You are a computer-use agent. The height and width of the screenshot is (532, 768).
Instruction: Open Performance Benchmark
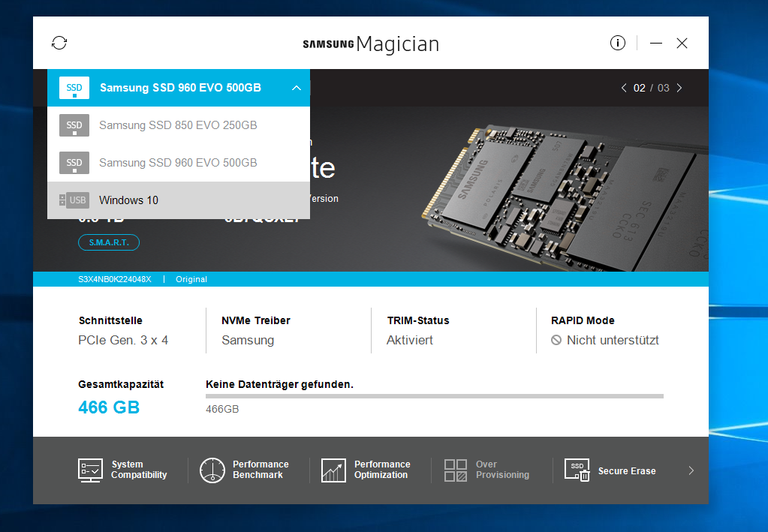tap(244, 470)
